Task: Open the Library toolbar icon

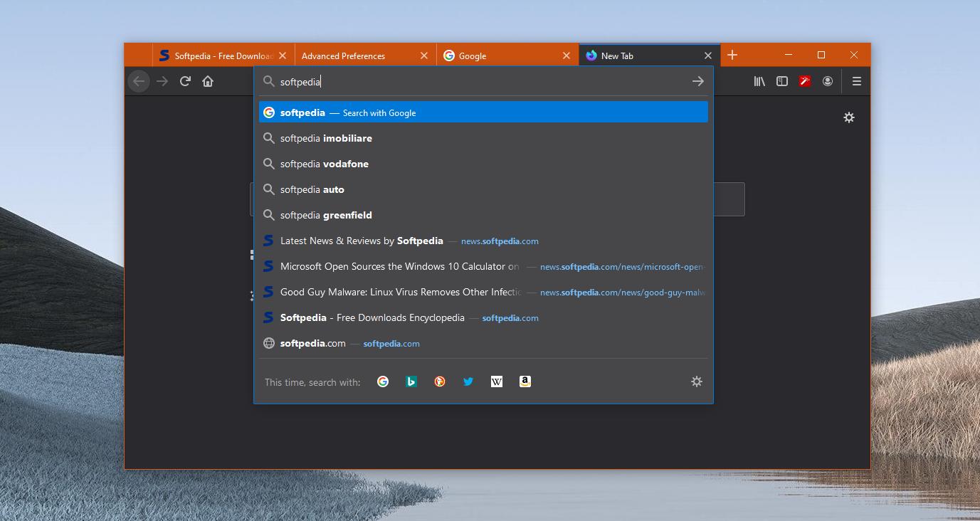Action: coord(759,81)
